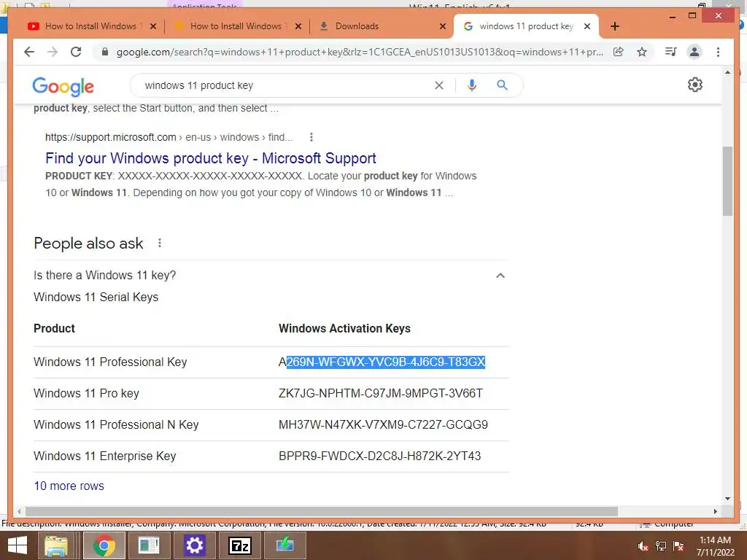The image size is (747, 560).
Task: Open People also ask options menu
Action: 160,244
